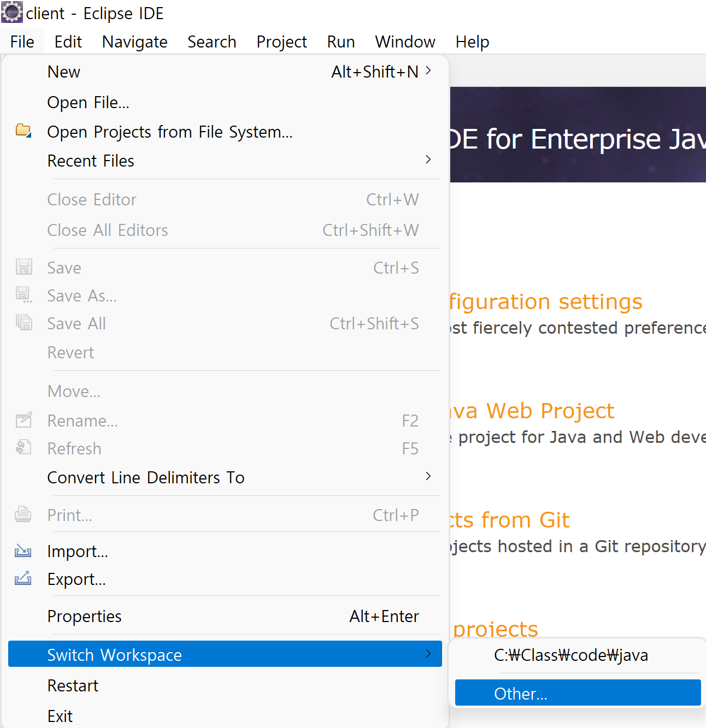This screenshot has width=706, height=728.
Task: Click the Export icon in File menu
Action: pyautogui.click(x=23, y=578)
